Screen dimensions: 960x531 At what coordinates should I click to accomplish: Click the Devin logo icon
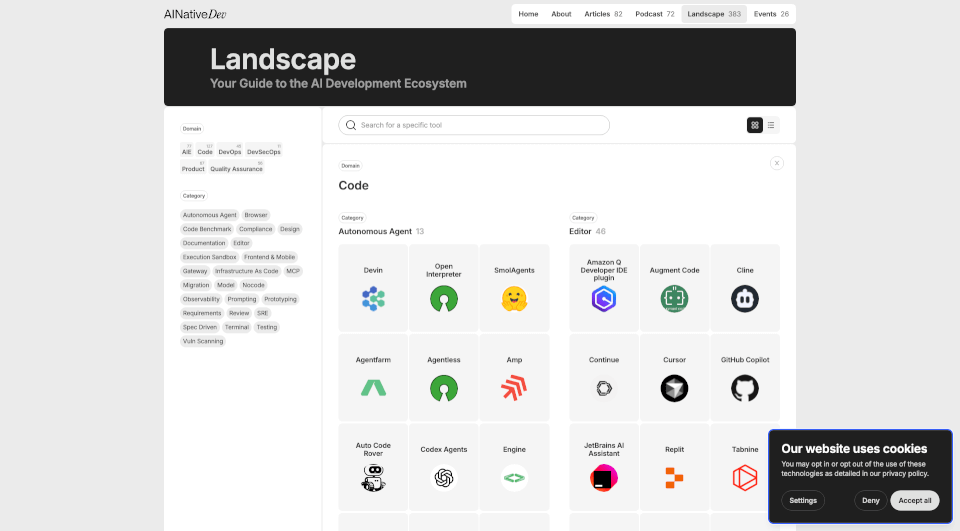(373, 298)
